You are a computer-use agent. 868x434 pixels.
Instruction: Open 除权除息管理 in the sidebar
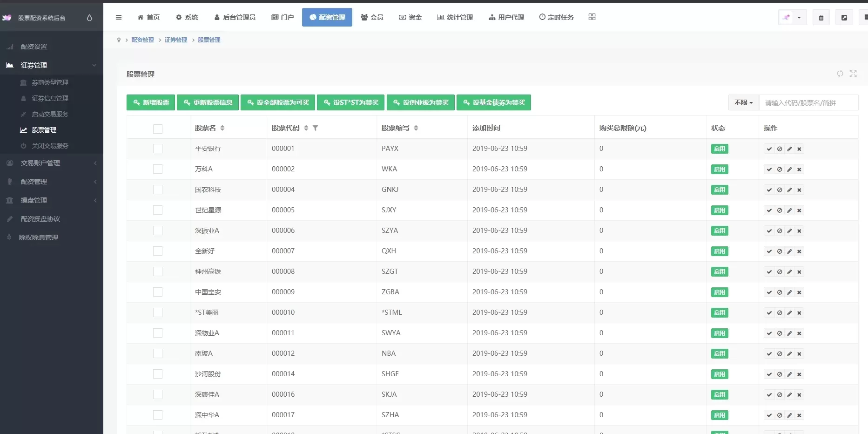pyautogui.click(x=38, y=237)
